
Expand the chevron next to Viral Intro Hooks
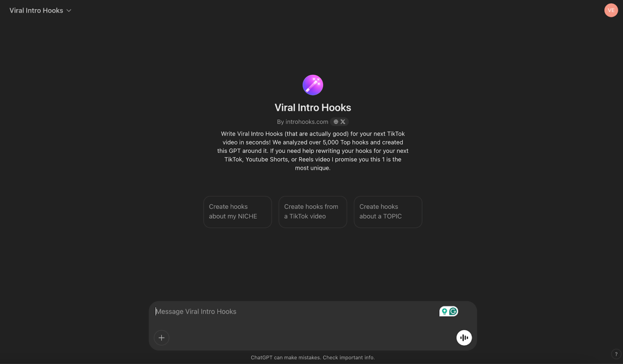(x=69, y=11)
